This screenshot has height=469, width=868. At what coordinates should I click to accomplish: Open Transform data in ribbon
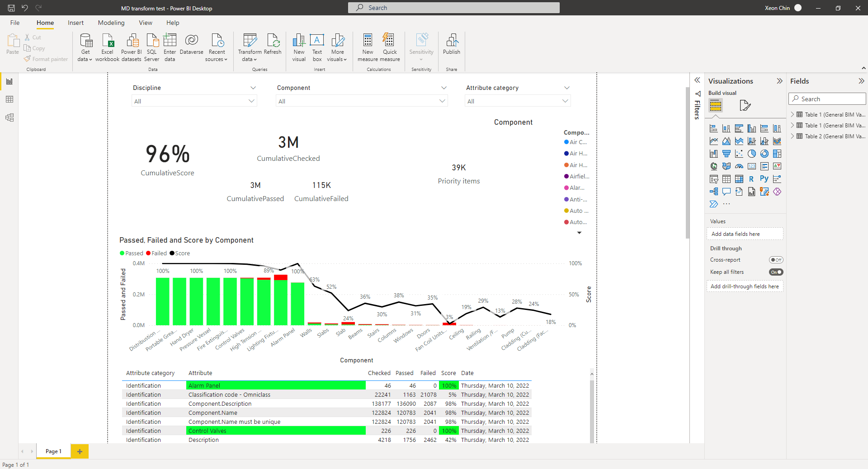pyautogui.click(x=250, y=47)
